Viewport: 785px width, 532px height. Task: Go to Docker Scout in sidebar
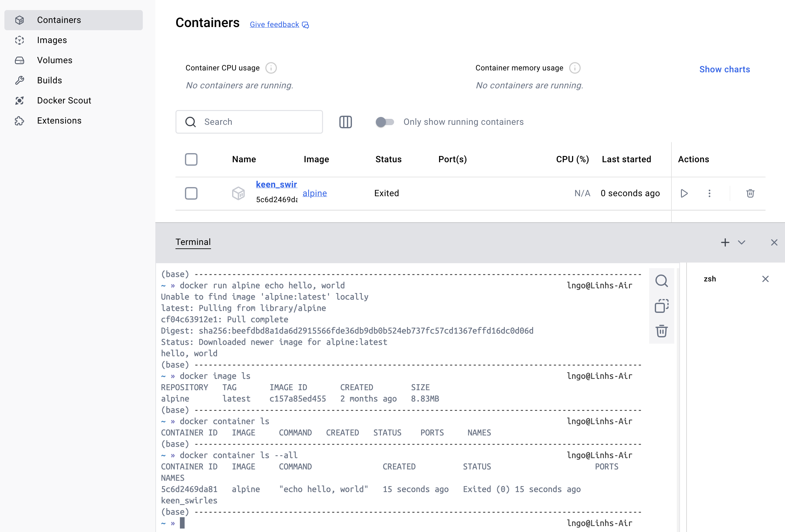pos(64,101)
